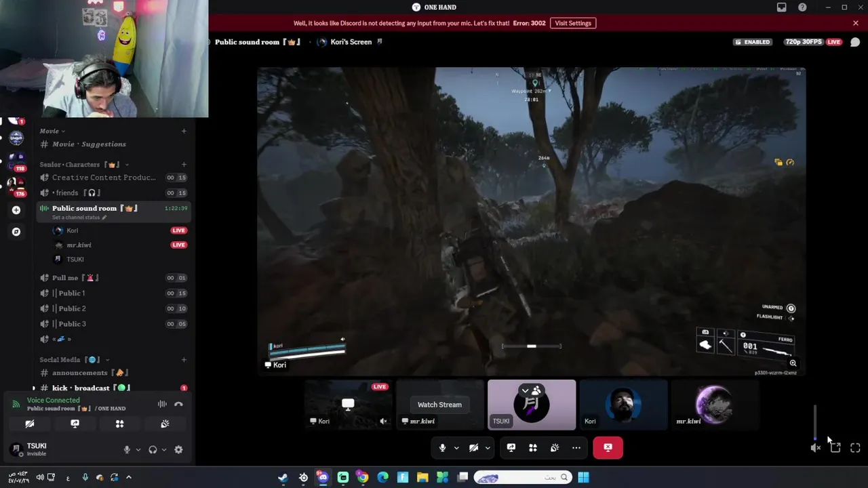Add a server with the plus icon
Image resolution: width=868 pixels, height=488 pixels.
click(16, 210)
